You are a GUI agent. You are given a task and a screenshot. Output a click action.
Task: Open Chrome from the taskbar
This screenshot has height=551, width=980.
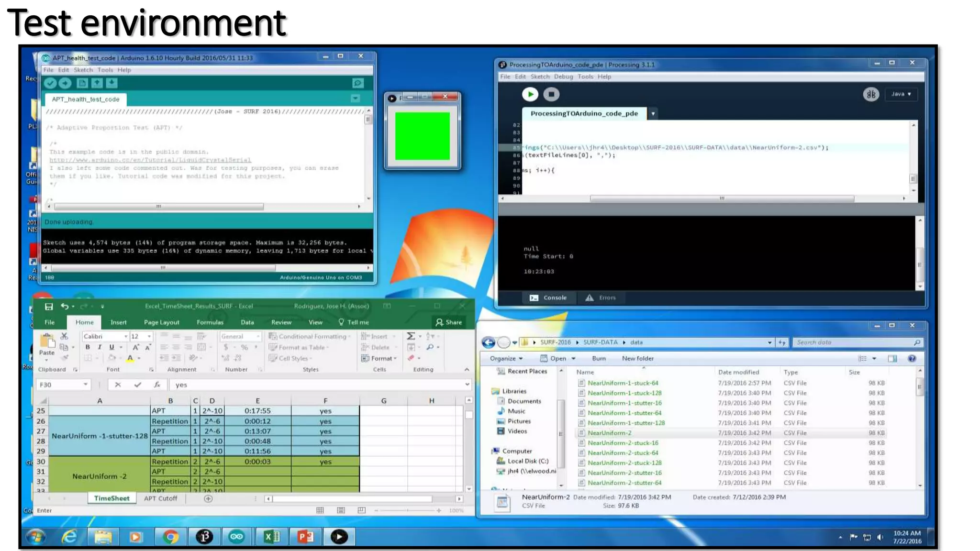tap(170, 537)
